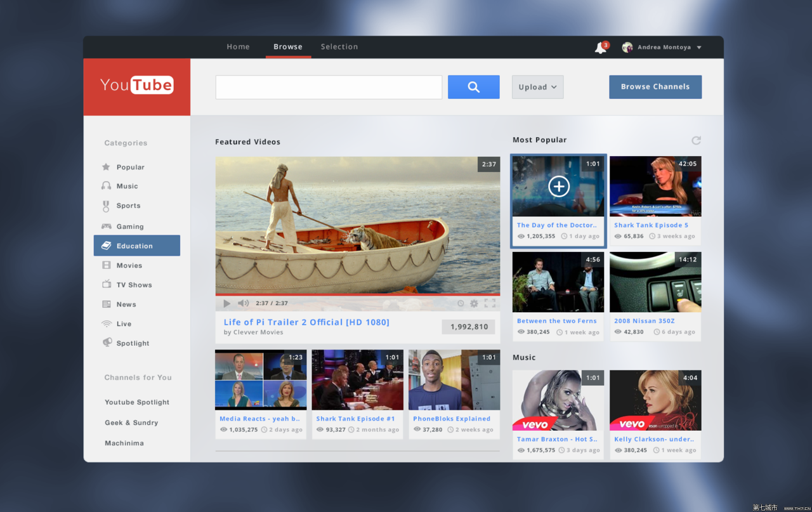Click the Sports medal icon
This screenshot has height=512, width=812.
(106, 206)
